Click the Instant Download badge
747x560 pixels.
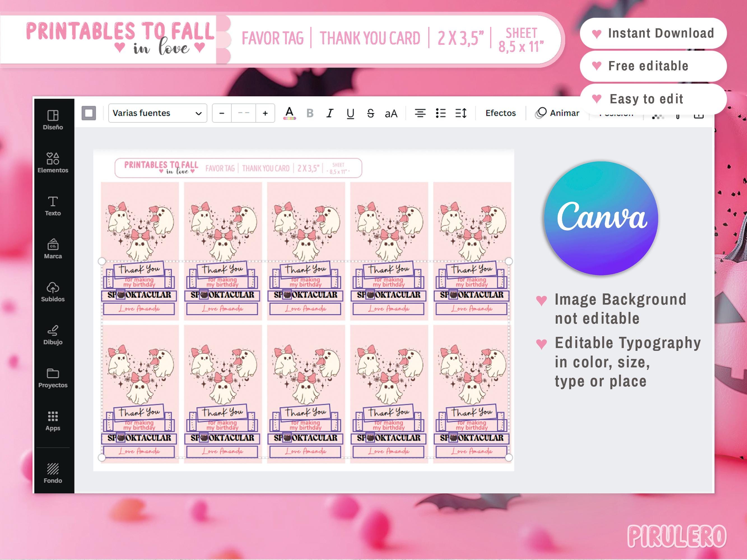pos(653,33)
